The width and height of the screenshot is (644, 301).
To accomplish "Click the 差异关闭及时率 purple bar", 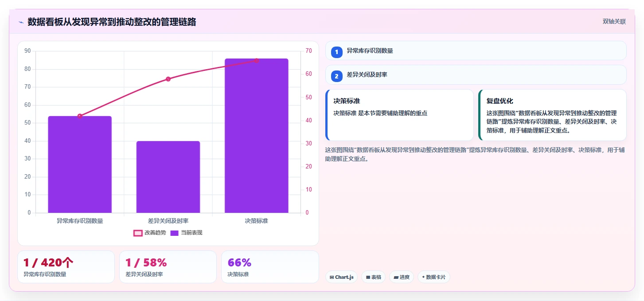I will coord(168,177).
